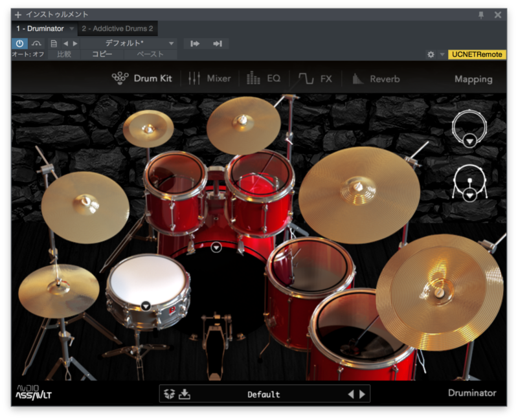
Task: Open the FX tab
Action: (315, 78)
